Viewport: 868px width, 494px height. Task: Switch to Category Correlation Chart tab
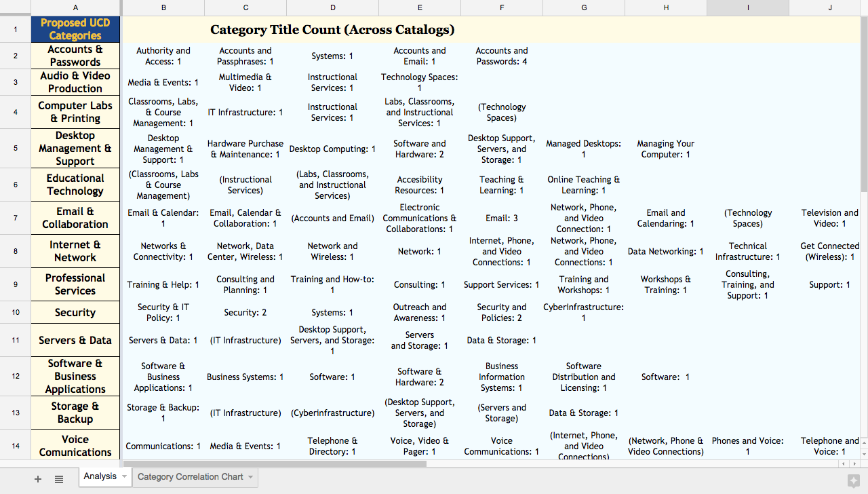190,477
